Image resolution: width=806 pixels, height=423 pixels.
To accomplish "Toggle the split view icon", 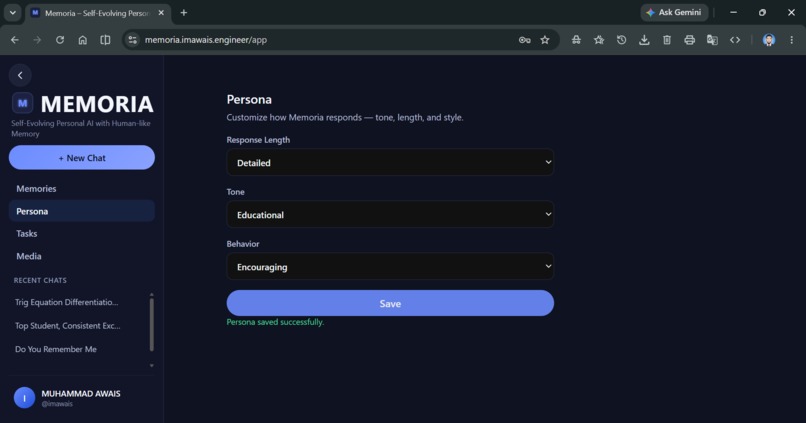I will 105,40.
